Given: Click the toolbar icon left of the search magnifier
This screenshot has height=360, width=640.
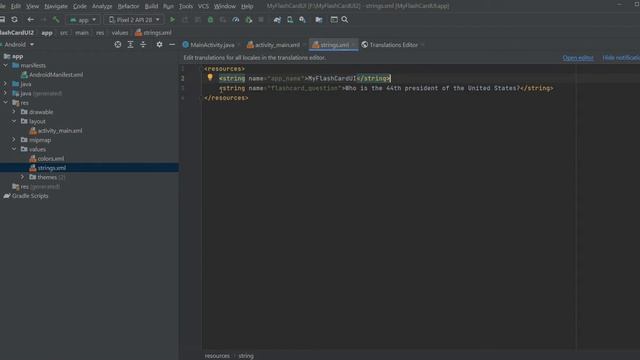Looking at the screenshot, I should (x=334, y=20).
